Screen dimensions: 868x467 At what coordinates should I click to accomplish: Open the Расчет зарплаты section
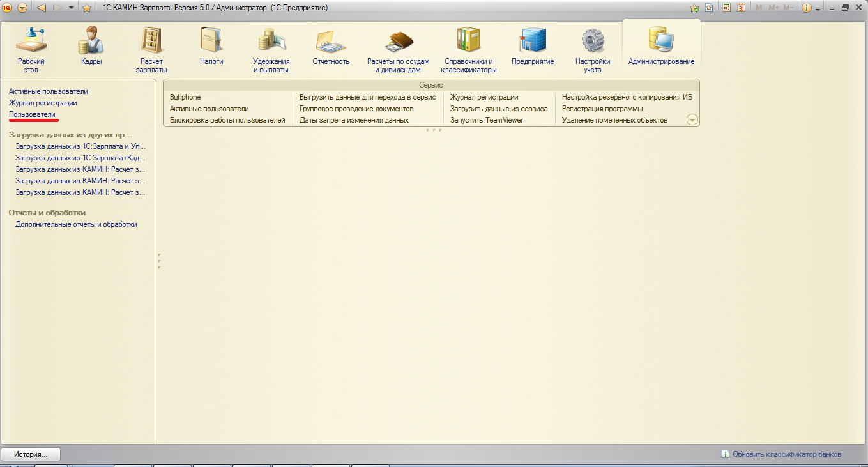tap(151, 50)
